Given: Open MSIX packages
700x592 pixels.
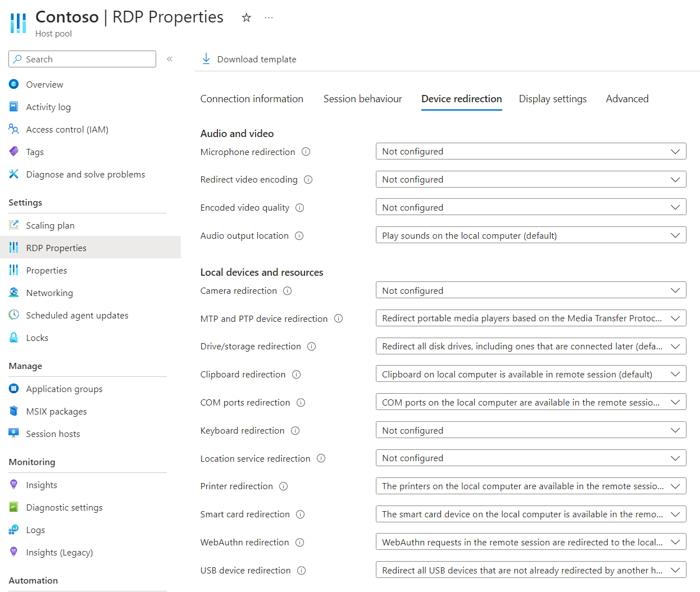Looking at the screenshot, I should (56, 411).
